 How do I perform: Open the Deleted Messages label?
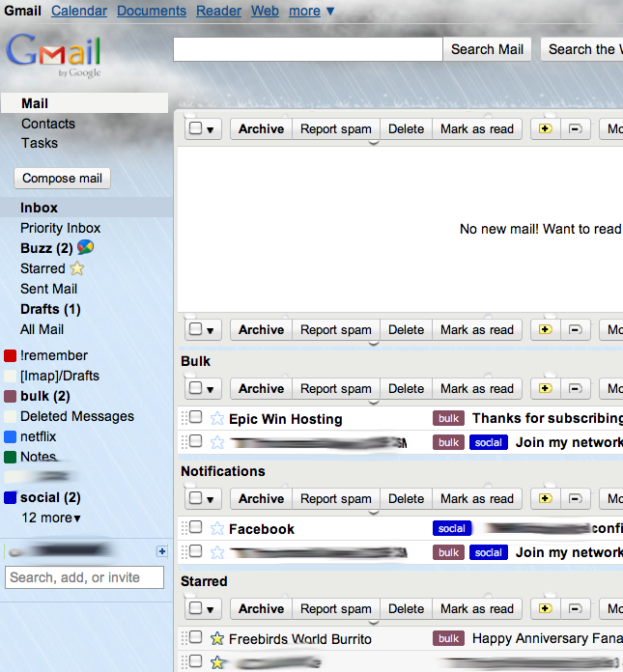pyautogui.click(x=77, y=416)
